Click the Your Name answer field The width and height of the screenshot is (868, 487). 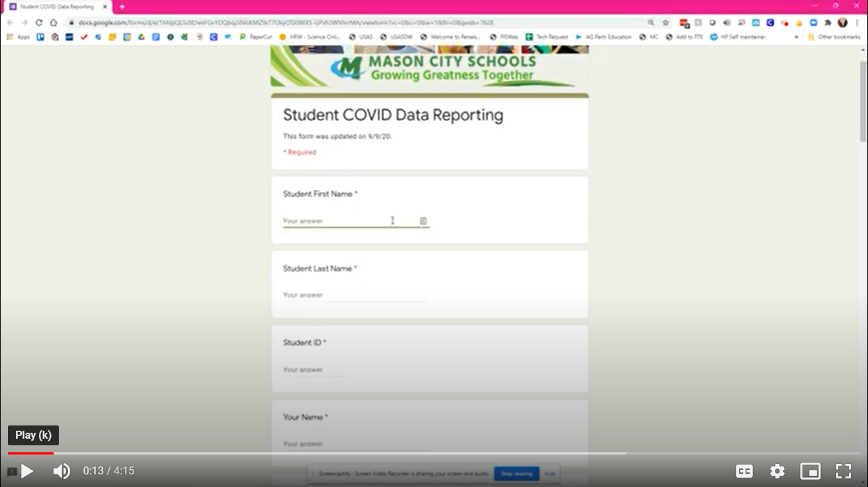point(356,444)
